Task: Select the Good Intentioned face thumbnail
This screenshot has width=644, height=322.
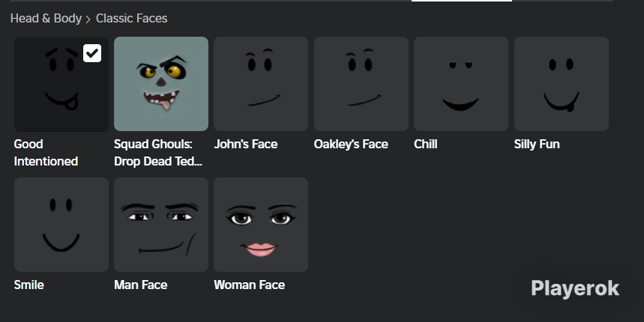Action: pos(61,84)
